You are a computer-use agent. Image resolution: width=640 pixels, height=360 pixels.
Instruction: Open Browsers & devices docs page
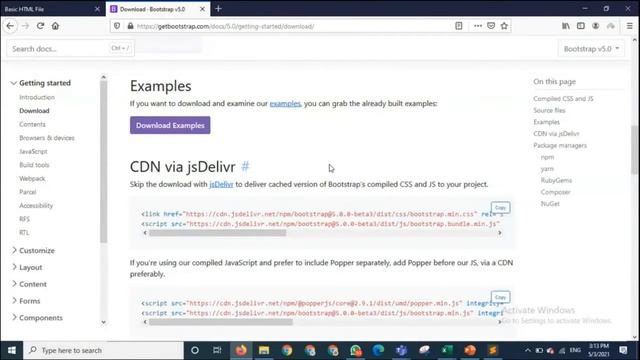[47, 138]
